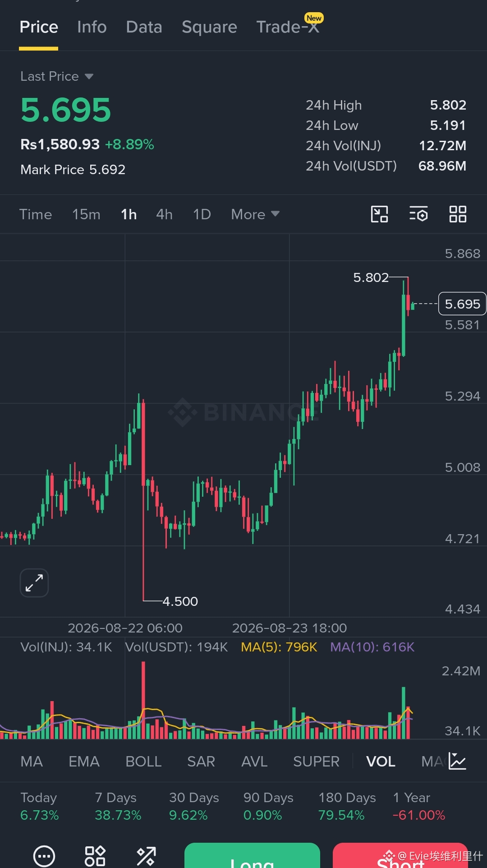Screen dimensions: 487x868
Task: Open the indicator chart icon beside VOL
Action: pos(457,761)
